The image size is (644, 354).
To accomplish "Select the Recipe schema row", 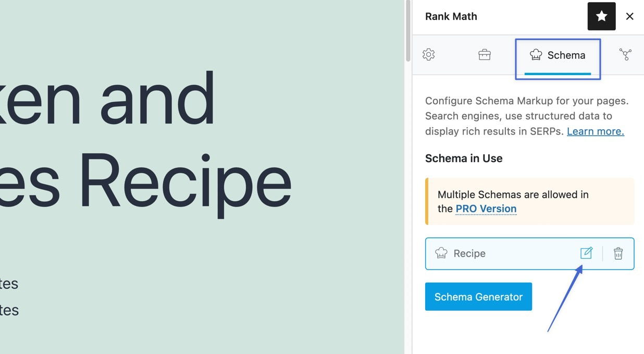I will (500, 253).
